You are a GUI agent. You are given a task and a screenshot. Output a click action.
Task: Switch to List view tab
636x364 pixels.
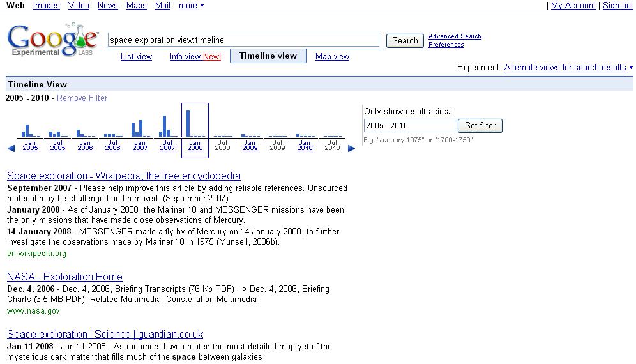[x=136, y=56]
